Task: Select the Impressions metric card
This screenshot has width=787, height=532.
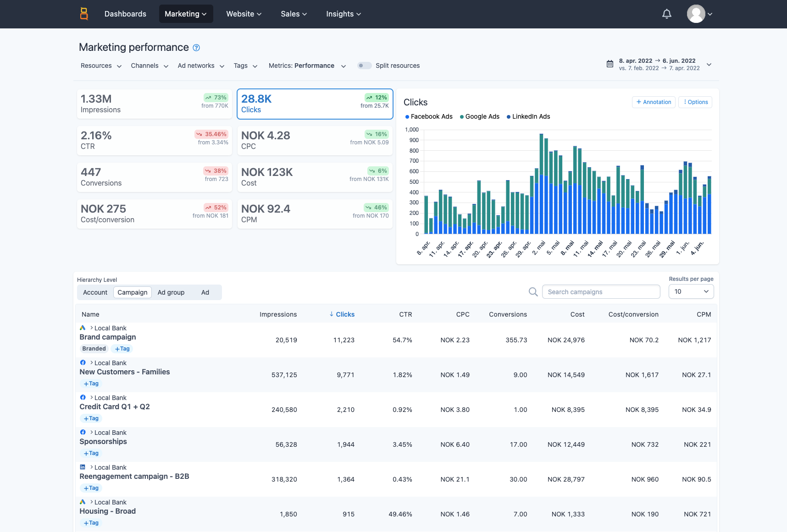Action: click(x=154, y=104)
